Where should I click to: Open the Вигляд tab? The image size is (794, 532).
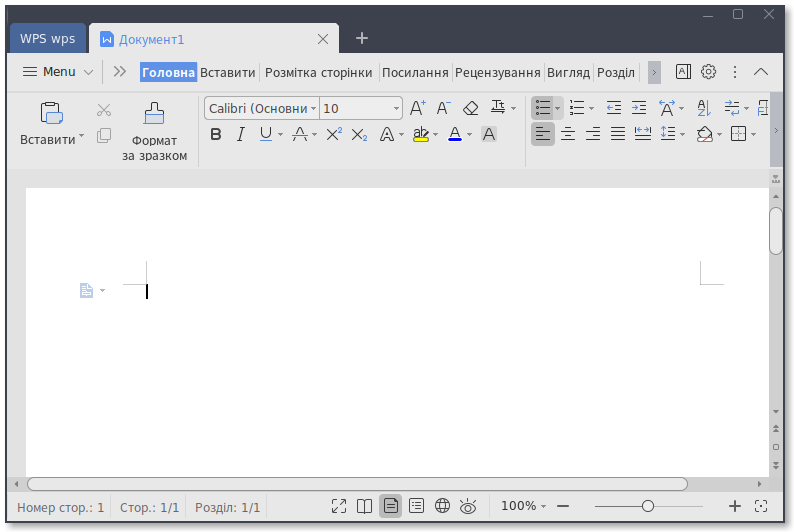(568, 72)
